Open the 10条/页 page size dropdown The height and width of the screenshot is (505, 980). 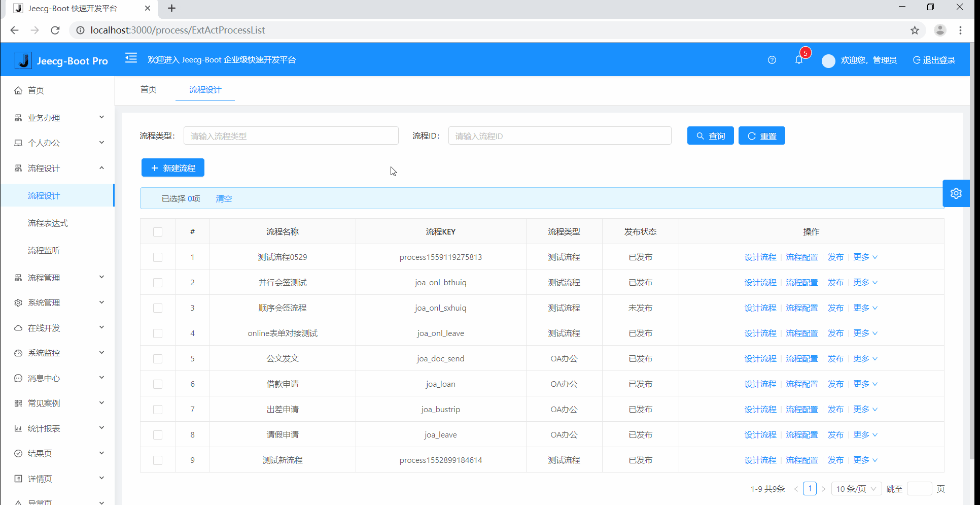click(856, 488)
